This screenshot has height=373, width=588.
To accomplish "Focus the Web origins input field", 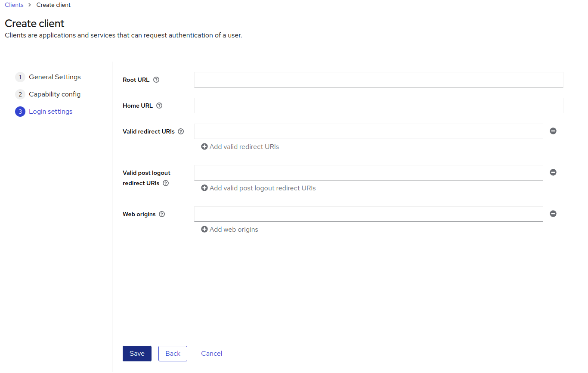I will pyautogui.click(x=368, y=214).
